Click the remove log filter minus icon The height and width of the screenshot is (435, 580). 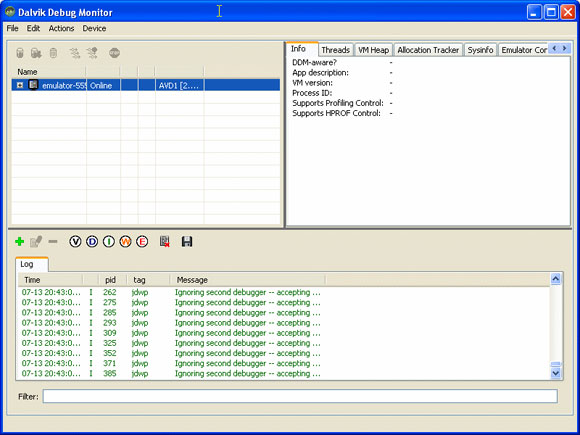[x=53, y=242]
